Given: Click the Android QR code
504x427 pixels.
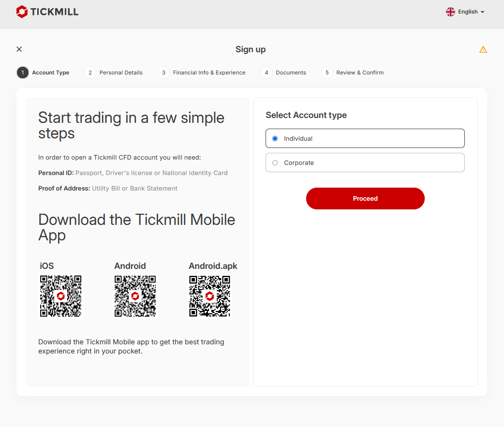Looking at the screenshot, I should 135,296.
